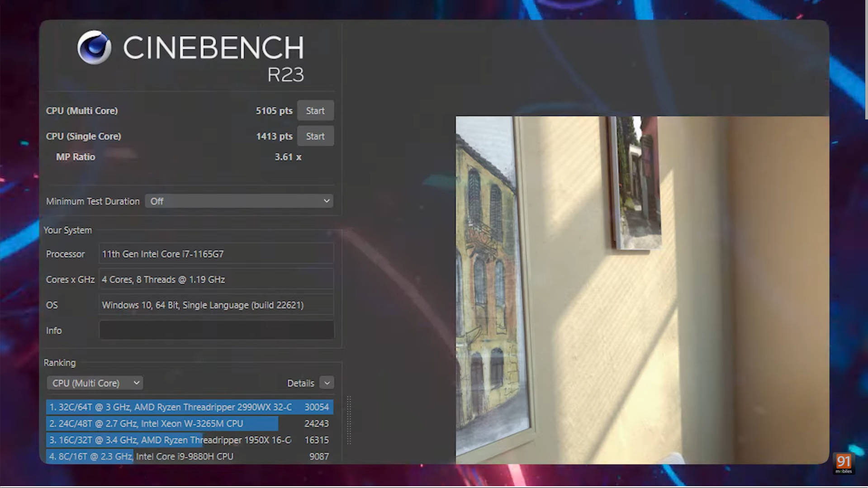Click the Processor field with i7-1165G7
868x488 pixels.
(216, 254)
